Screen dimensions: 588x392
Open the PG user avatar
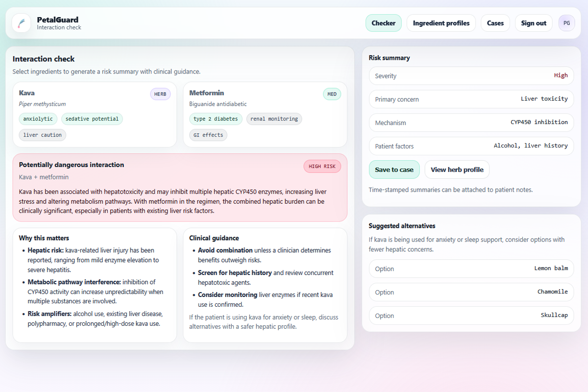pyautogui.click(x=566, y=23)
